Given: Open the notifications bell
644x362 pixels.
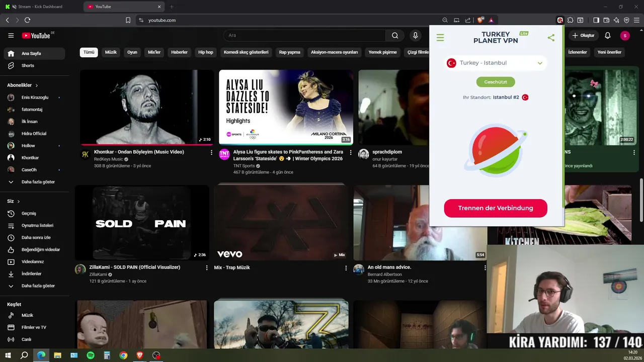Looking at the screenshot, I should 607,36.
